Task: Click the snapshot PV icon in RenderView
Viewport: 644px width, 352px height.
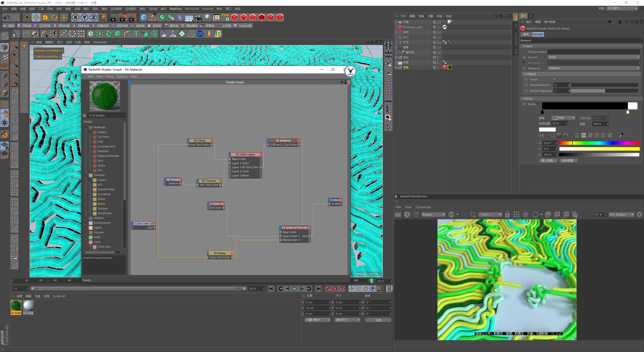Action: pos(567,214)
